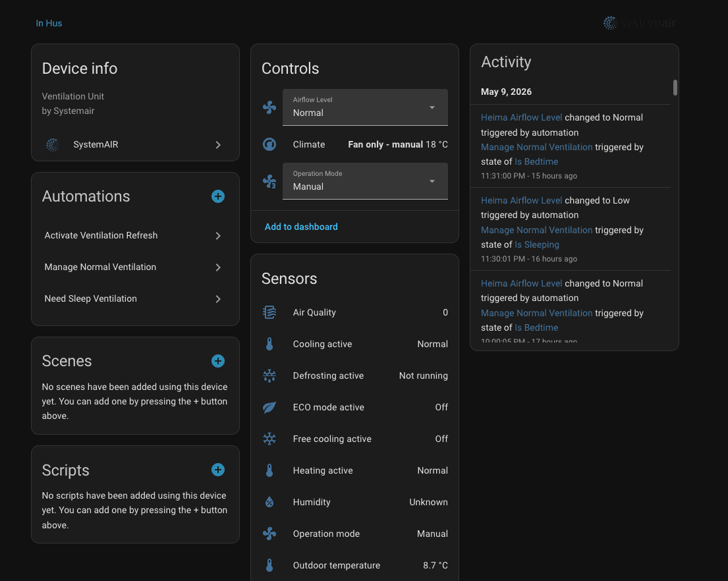This screenshot has width=728, height=581.
Task: Click the Heating active thermometer icon
Action: click(269, 470)
